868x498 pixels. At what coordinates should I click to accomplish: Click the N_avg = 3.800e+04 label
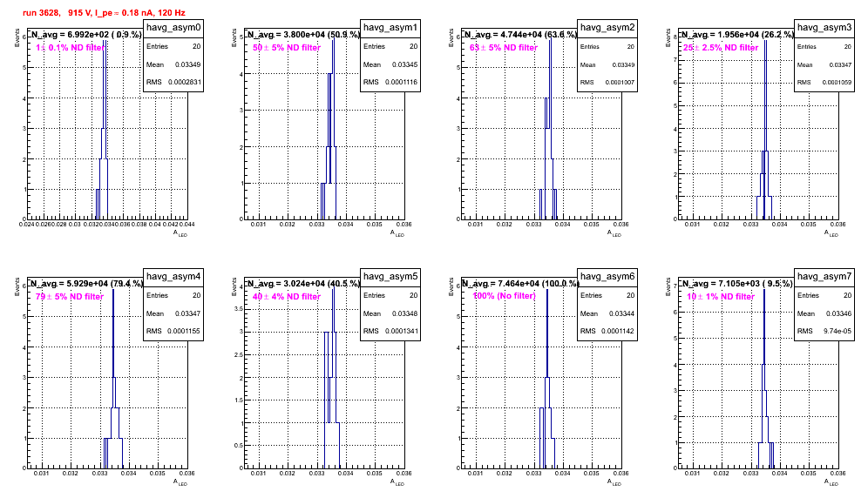(x=303, y=34)
